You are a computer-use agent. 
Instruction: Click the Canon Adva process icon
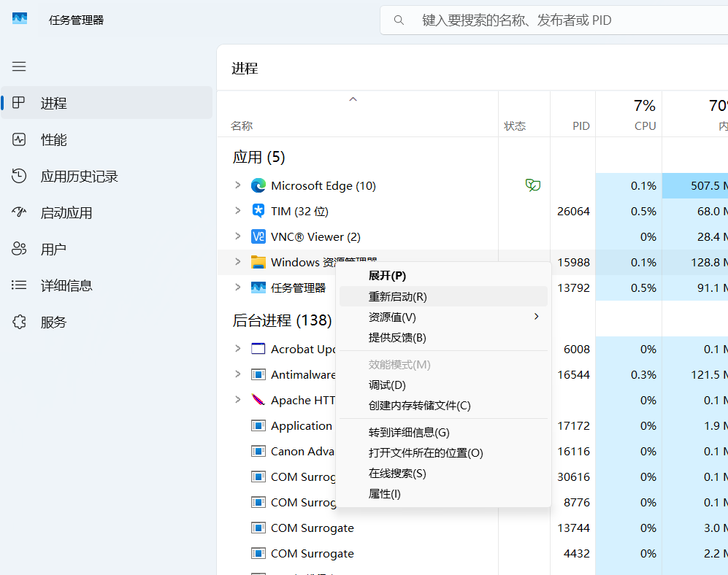pyautogui.click(x=258, y=451)
